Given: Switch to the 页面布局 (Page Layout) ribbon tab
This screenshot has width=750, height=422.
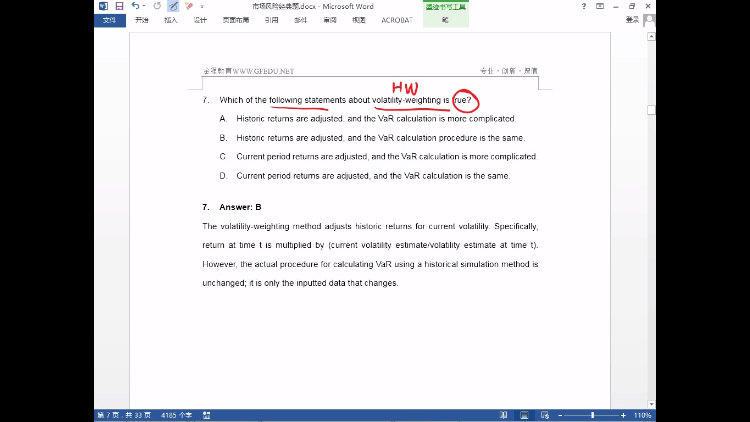Looking at the screenshot, I should click(x=236, y=20).
